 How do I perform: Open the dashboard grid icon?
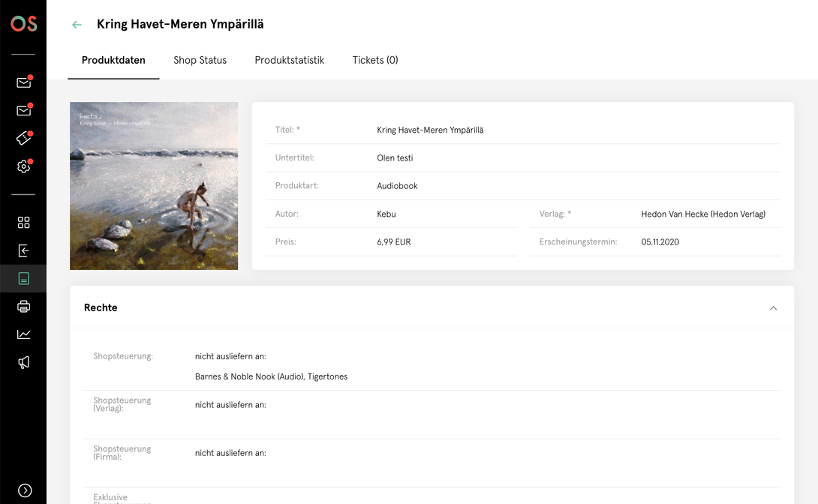[x=24, y=223]
